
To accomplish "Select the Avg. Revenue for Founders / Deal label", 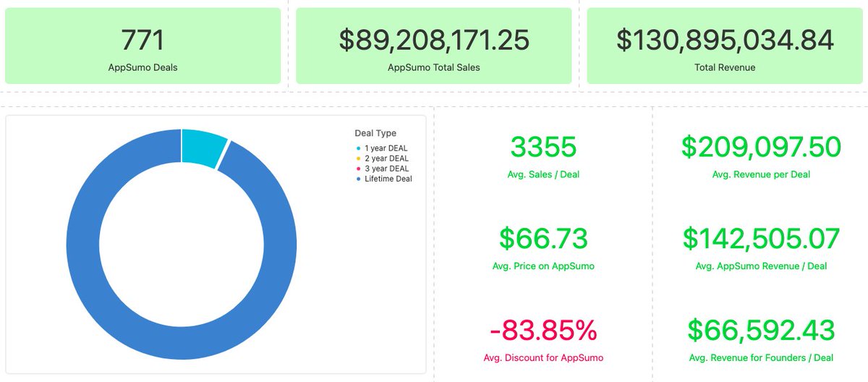I will [x=761, y=357].
